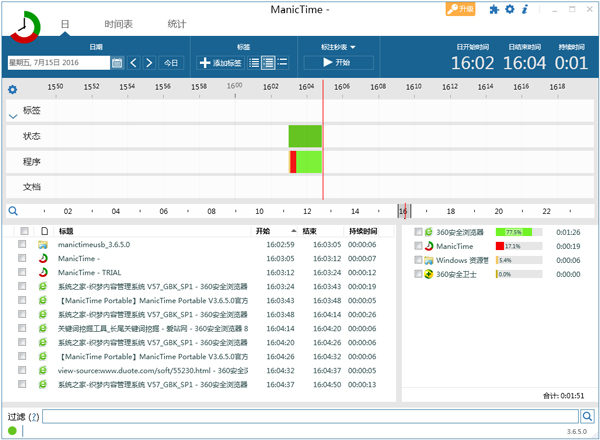Screen dimensions: 600x440
Task: Click the 关键词挖掘工具 row title
Action: (153, 328)
